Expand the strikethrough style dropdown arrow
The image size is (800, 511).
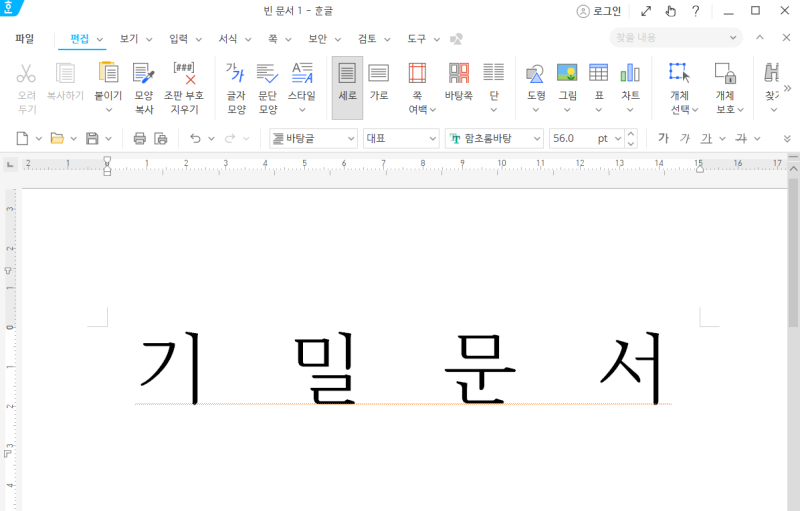point(757,138)
